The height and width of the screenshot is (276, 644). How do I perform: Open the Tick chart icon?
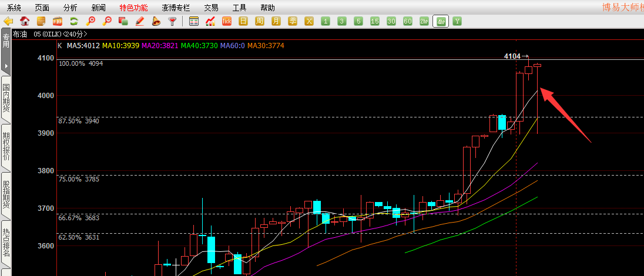click(x=227, y=21)
